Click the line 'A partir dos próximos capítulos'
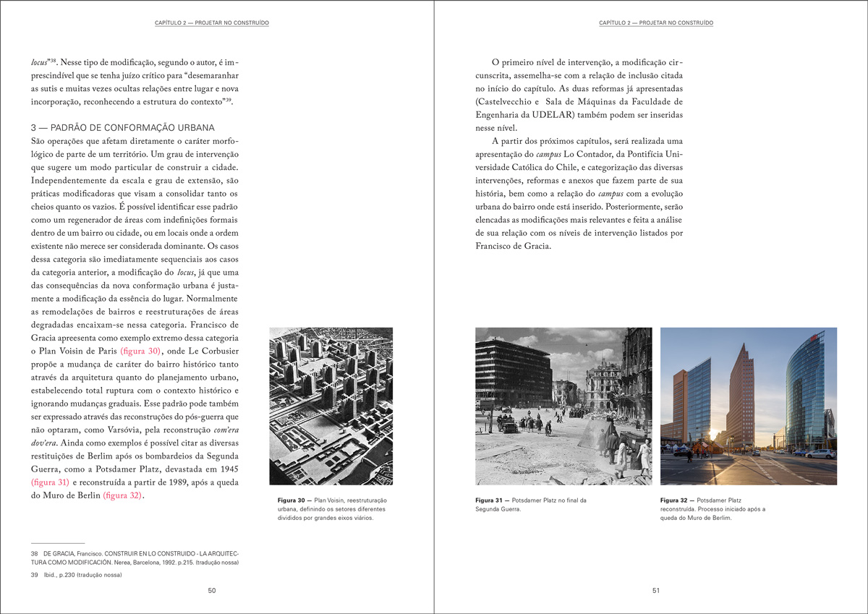 coord(587,141)
